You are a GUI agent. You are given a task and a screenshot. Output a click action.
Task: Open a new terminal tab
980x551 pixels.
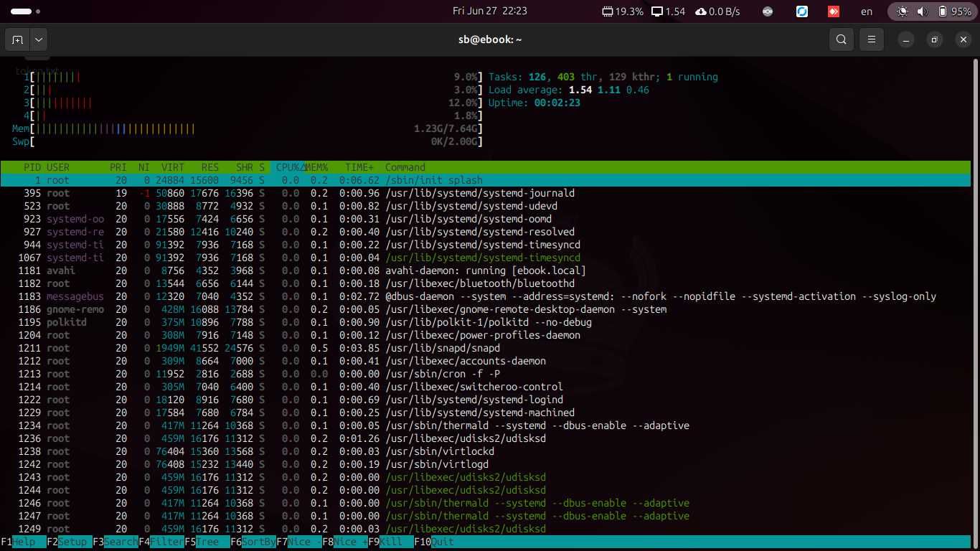(x=17, y=39)
